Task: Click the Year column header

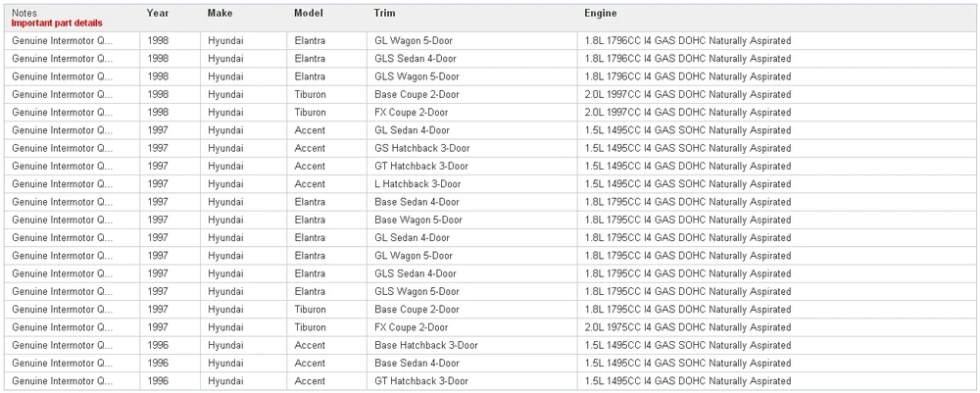Action: coord(158,13)
